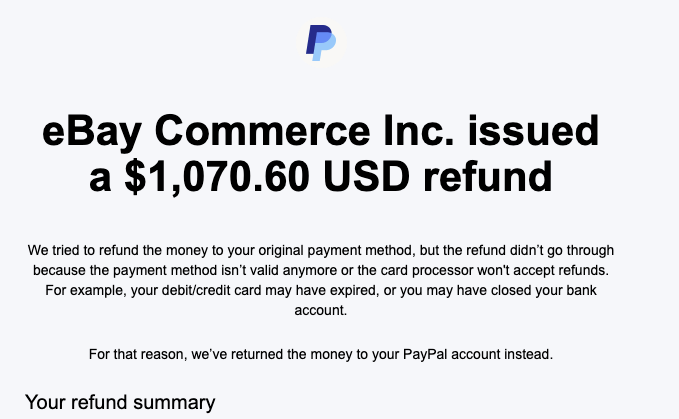Screen dimensions: 679x419
Task: Click the line beginning For example
Action: tap(320, 290)
